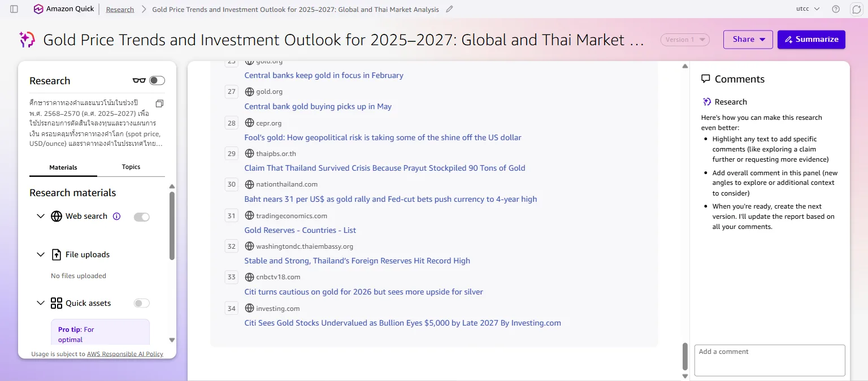Disable the Web search toggle
Viewport: 868px width, 381px height.
tap(142, 217)
